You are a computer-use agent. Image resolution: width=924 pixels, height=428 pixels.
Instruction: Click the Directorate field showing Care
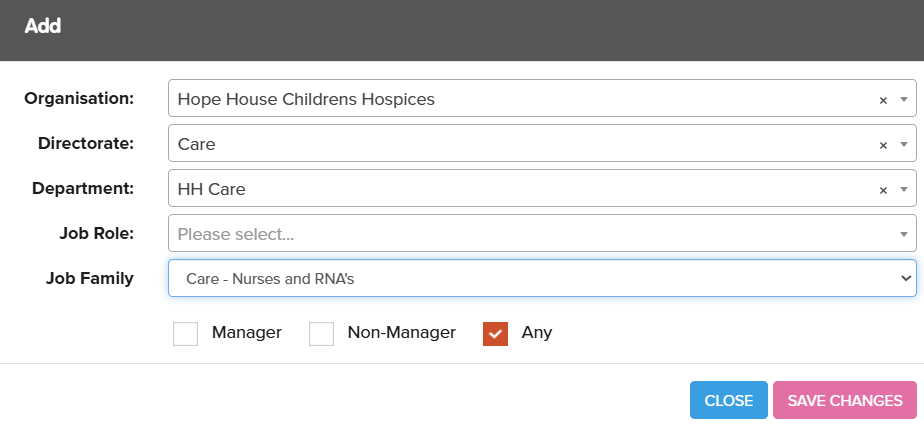point(520,145)
